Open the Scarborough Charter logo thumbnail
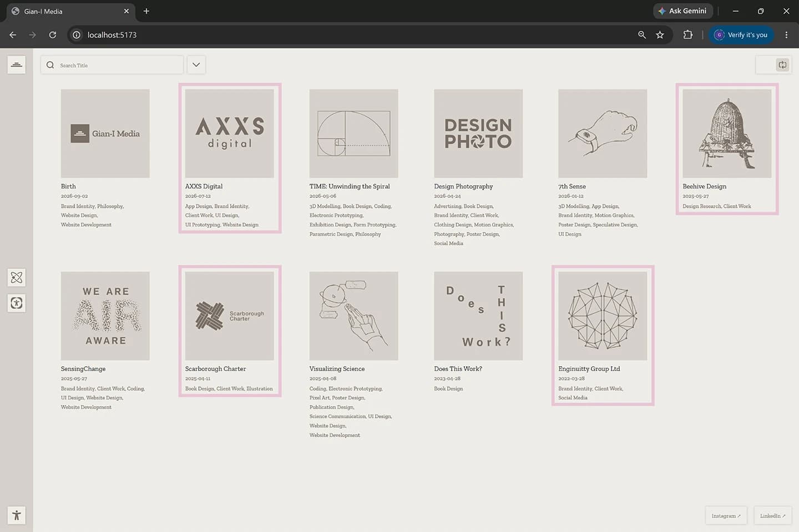799x532 pixels. pyautogui.click(x=230, y=316)
